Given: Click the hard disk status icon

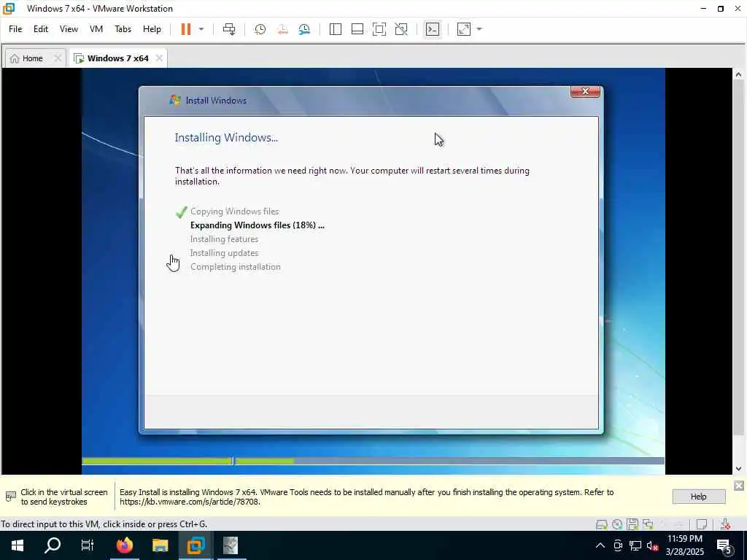Looking at the screenshot, I should point(602,524).
